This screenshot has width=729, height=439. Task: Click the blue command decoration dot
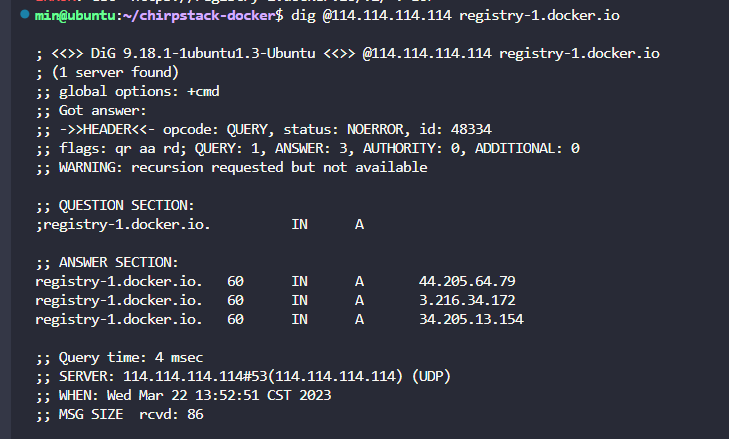click(x=24, y=16)
